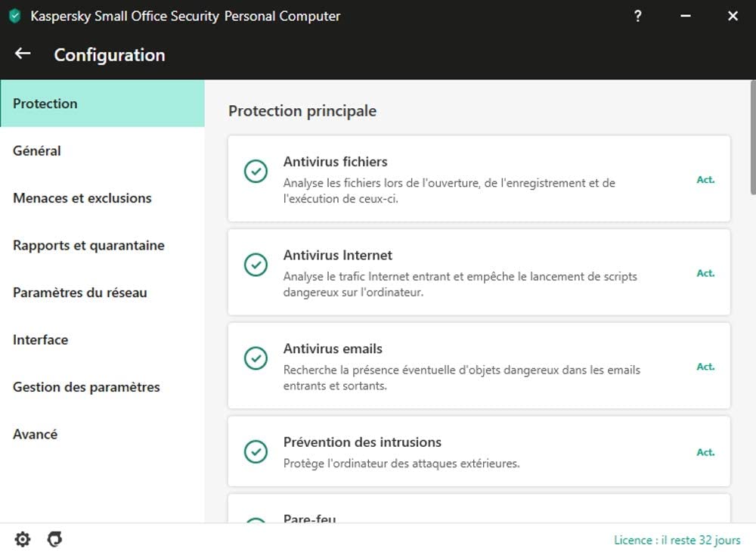Click the support agent icon in footer
The image size is (756, 552).
54,539
